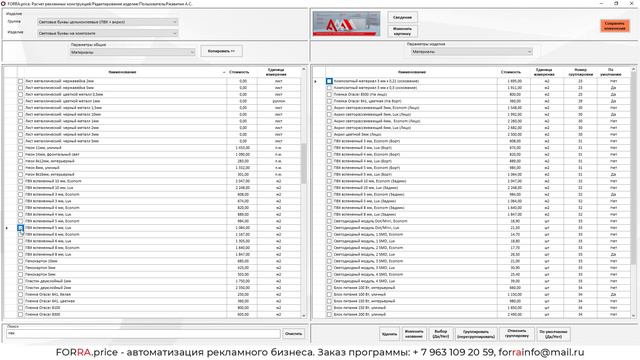
Task: Click the По умолчанию (Да/Нет) button
Action: (553, 334)
